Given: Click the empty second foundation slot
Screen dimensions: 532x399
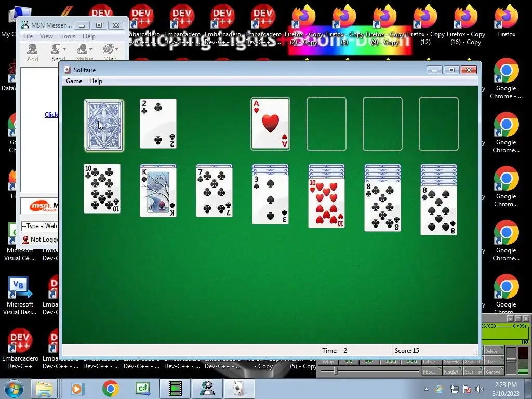Looking at the screenshot, I should coord(326,124).
